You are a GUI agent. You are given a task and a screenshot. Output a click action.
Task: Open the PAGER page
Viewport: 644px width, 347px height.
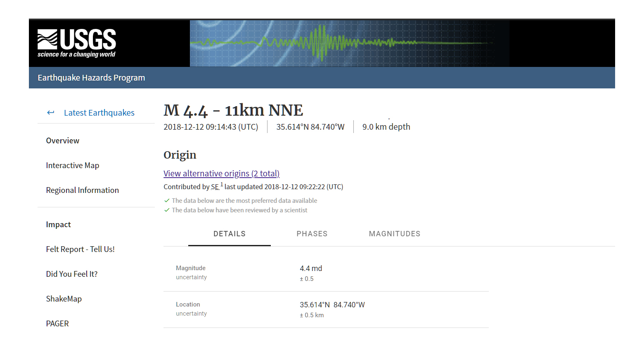coord(57,323)
